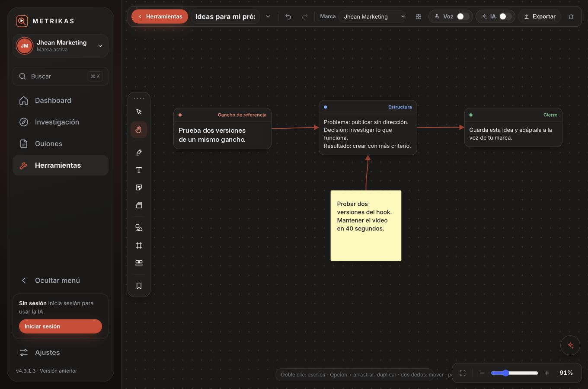This screenshot has height=389, width=588.
Task: Select Herramientas in the sidebar
Action: click(61, 165)
